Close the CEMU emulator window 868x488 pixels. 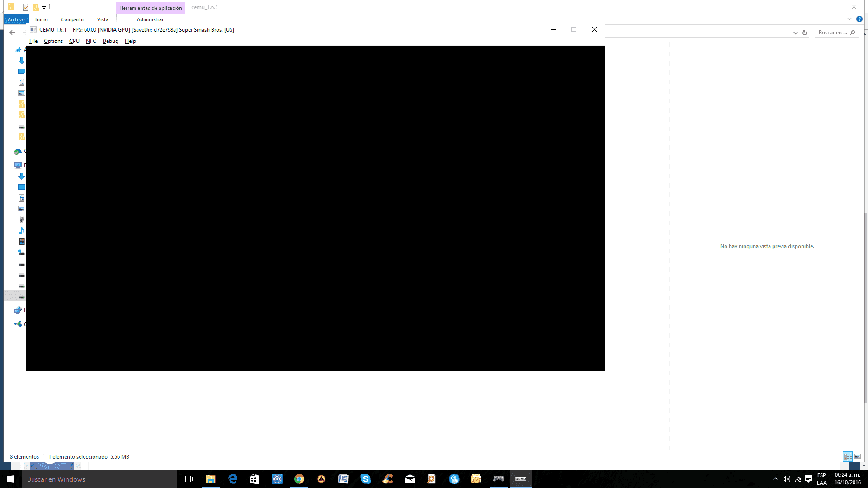click(594, 29)
